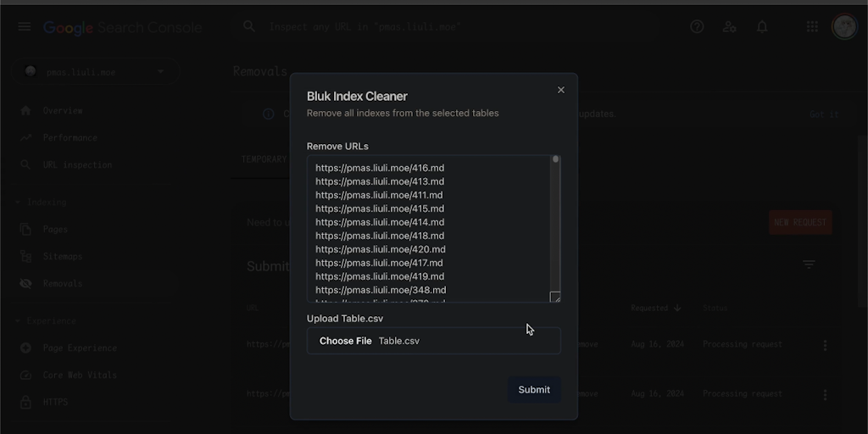Open Sitemaps in the sidebar
This screenshot has height=434, width=868.
coord(63,256)
